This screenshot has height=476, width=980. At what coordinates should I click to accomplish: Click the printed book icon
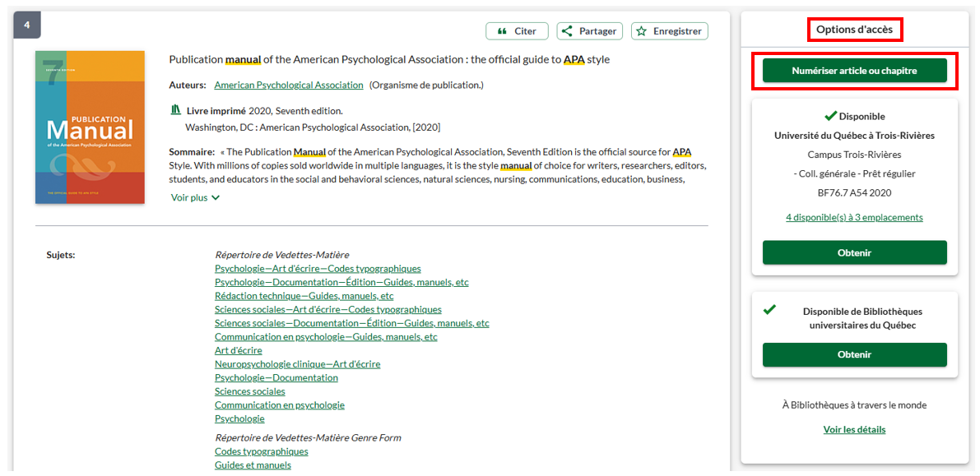tap(175, 110)
